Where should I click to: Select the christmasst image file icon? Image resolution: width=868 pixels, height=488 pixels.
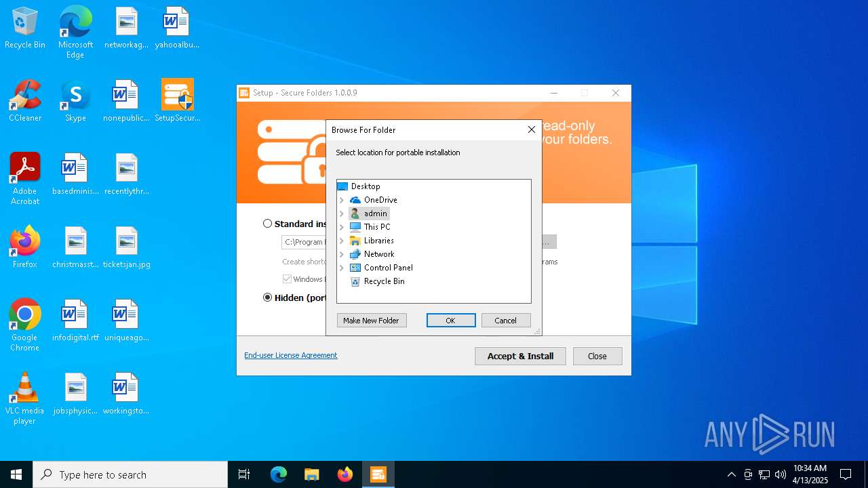tap(75, 248)
